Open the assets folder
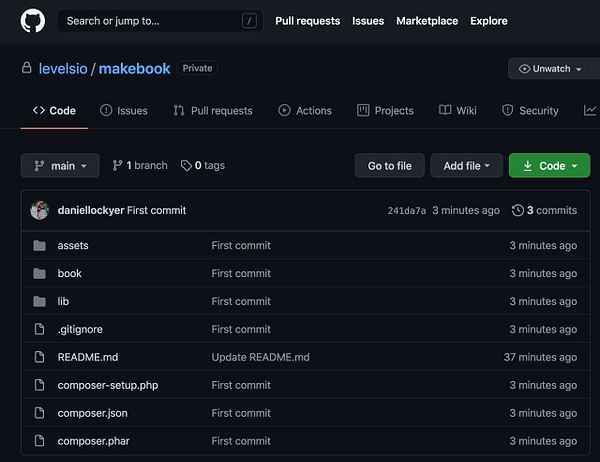Image resolution: width=600 pixels, height=462 pixels. pyautogui.click(x=73, y=245)
